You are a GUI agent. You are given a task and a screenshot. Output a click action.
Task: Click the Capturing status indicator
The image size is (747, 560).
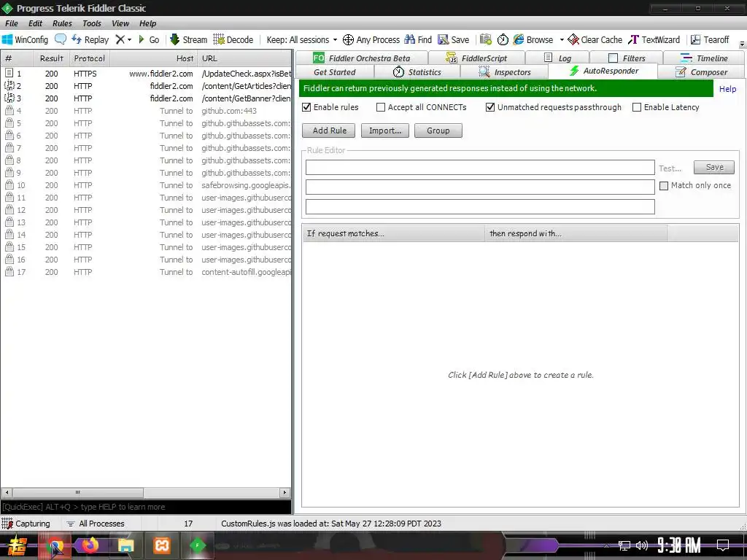point(26,524)
